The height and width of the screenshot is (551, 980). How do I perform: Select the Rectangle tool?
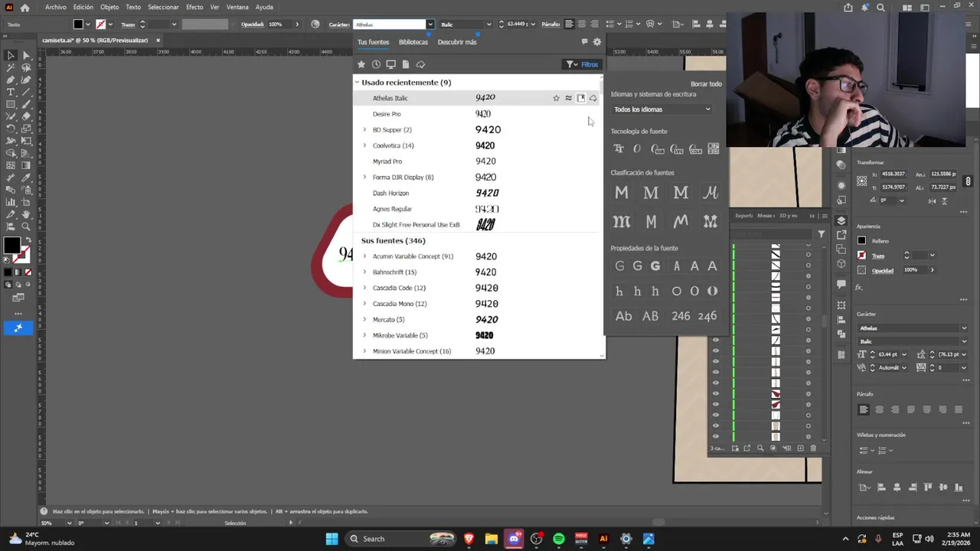pos(11,104)
